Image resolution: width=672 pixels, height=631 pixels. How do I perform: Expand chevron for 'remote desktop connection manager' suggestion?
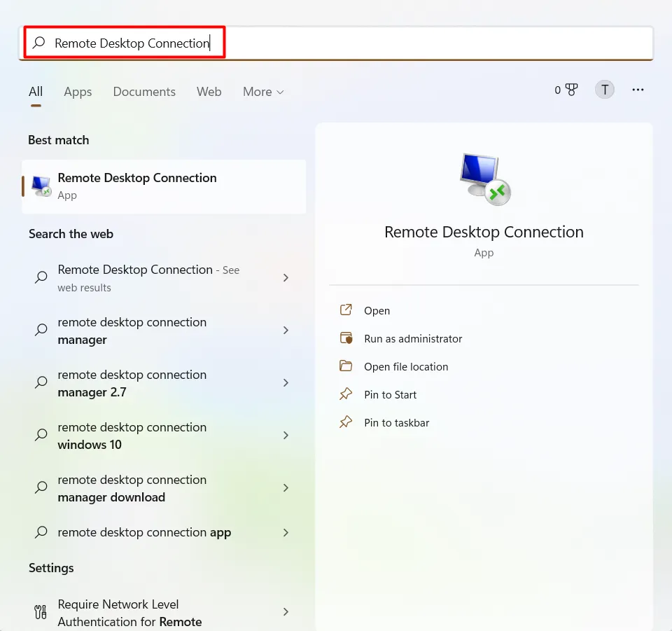pos(286,330)
